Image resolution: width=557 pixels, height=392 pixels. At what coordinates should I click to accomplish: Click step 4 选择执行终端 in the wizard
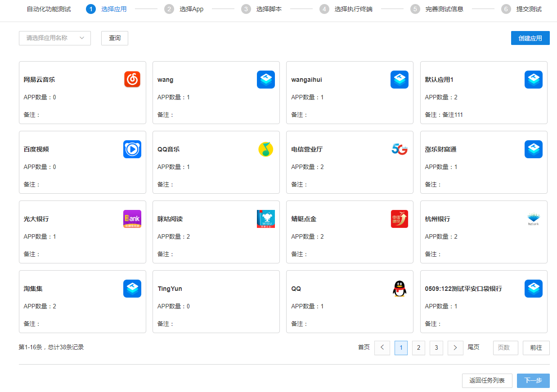(346, 9)
